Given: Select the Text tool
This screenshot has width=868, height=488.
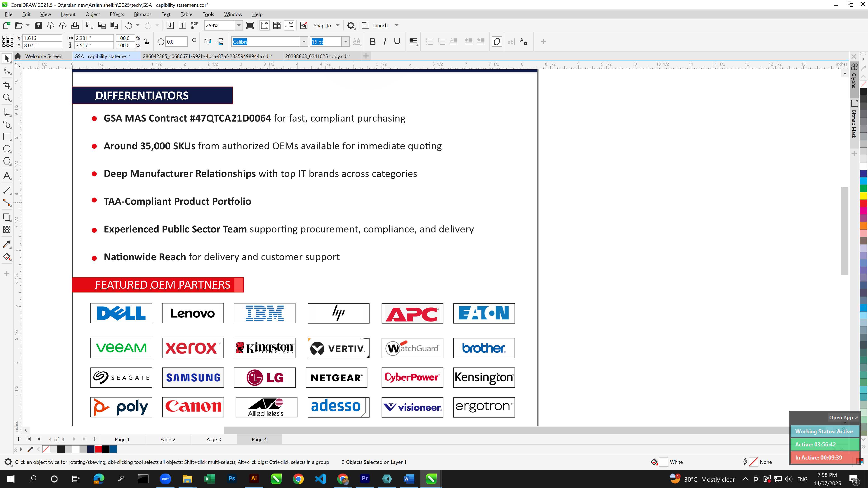Looking at the screenshot, I should pos(7,176).
